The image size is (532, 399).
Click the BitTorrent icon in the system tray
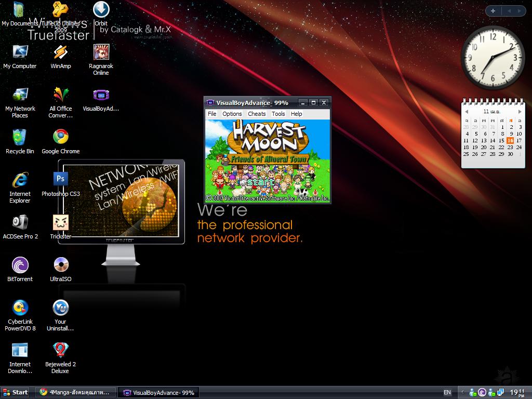point(482,393)
